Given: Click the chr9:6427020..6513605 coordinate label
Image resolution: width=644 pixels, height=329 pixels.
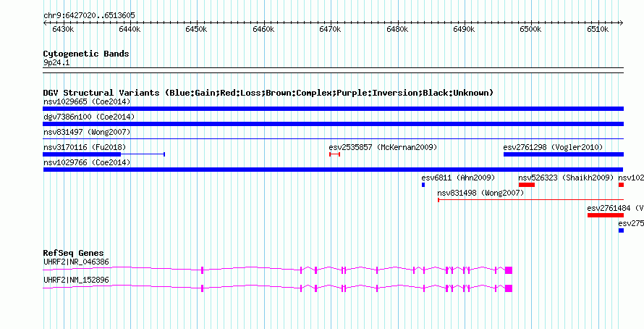Looking at the screenshot, I should pos(89,16).
